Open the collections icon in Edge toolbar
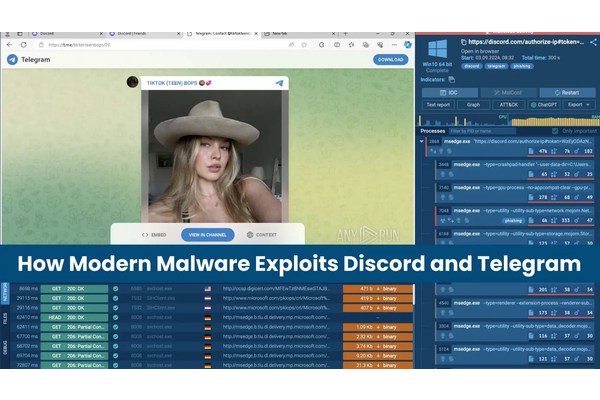This screenshot has height=400, width=600. (366, 45)
